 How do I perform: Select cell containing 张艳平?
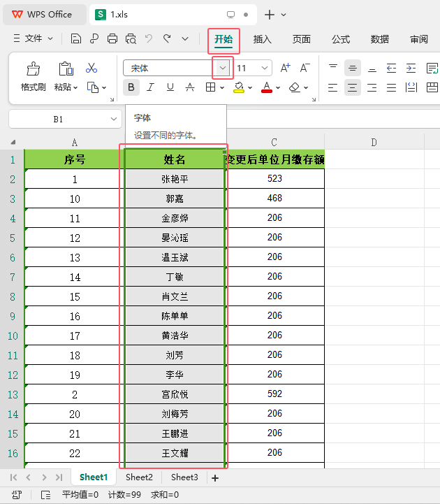point(175,179)
